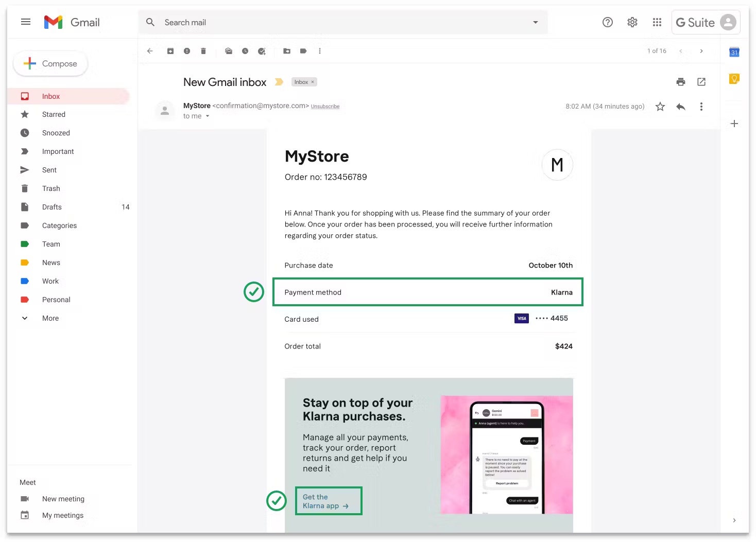
Task: Report this email as spam
Action: click(x=187, y=51)
